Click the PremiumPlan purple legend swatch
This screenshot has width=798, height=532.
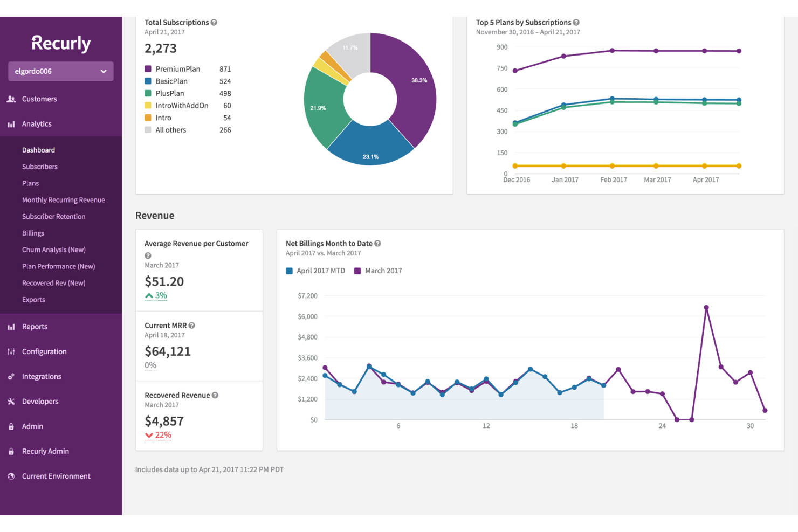coord(148,69)
